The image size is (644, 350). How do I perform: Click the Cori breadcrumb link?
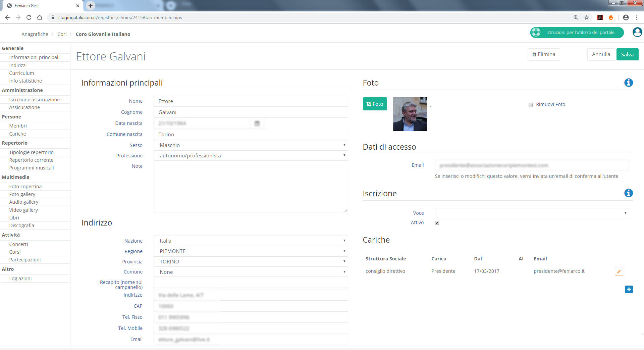click(62, 34)
